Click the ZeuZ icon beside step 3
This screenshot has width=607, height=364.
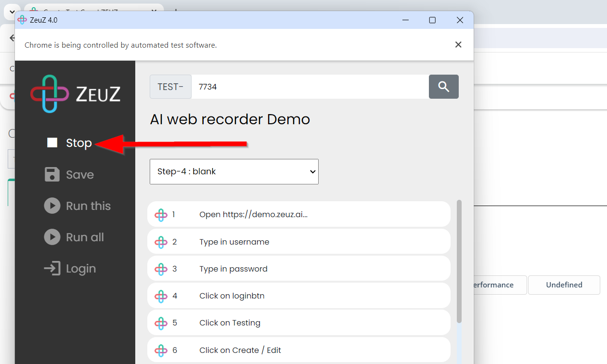click(161, 269)
